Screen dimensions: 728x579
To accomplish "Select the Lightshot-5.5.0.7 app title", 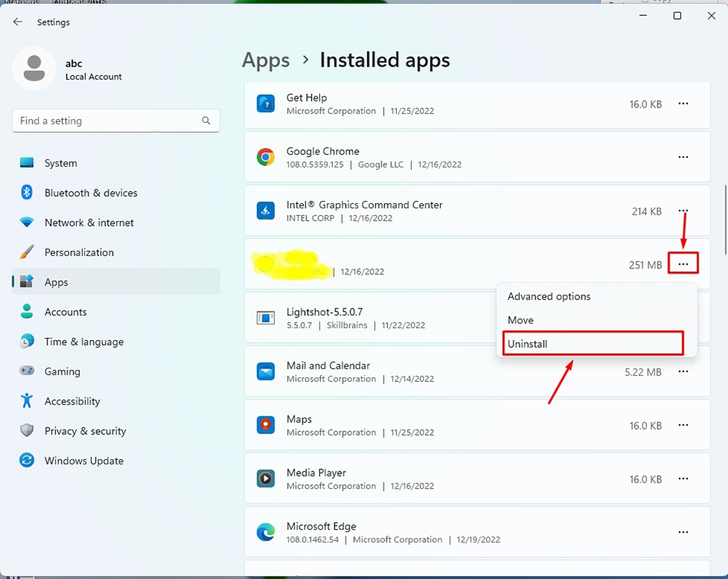I will tap(325, 311).
